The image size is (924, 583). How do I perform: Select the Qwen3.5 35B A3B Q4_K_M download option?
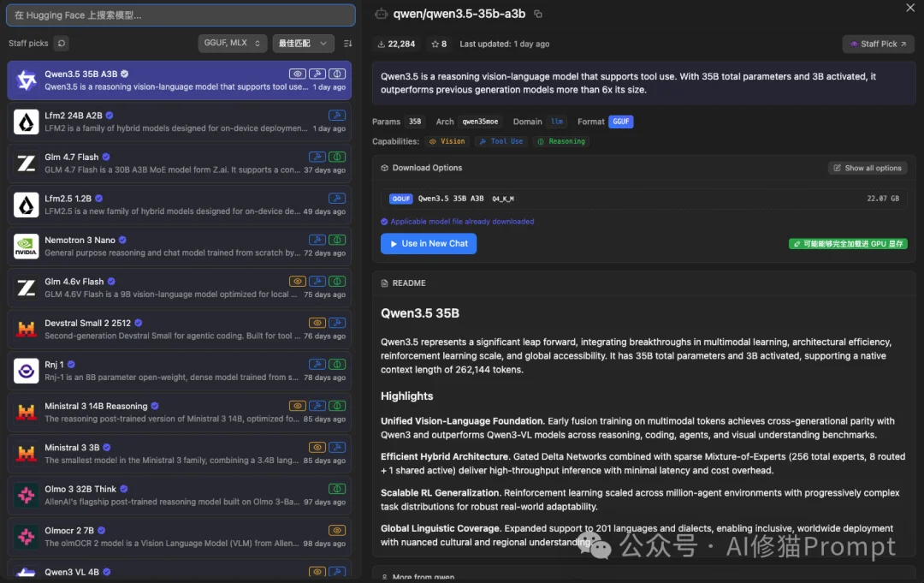click(x=643, y=199)
